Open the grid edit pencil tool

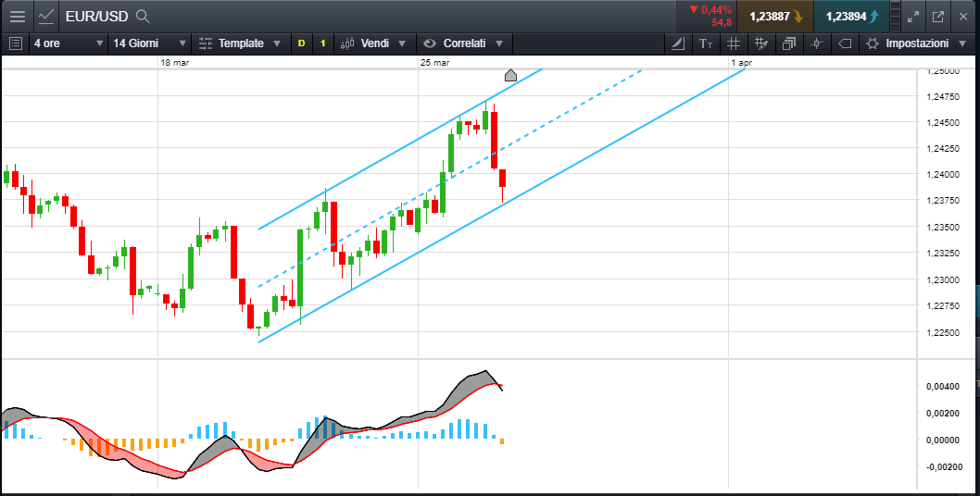[761, 43]
